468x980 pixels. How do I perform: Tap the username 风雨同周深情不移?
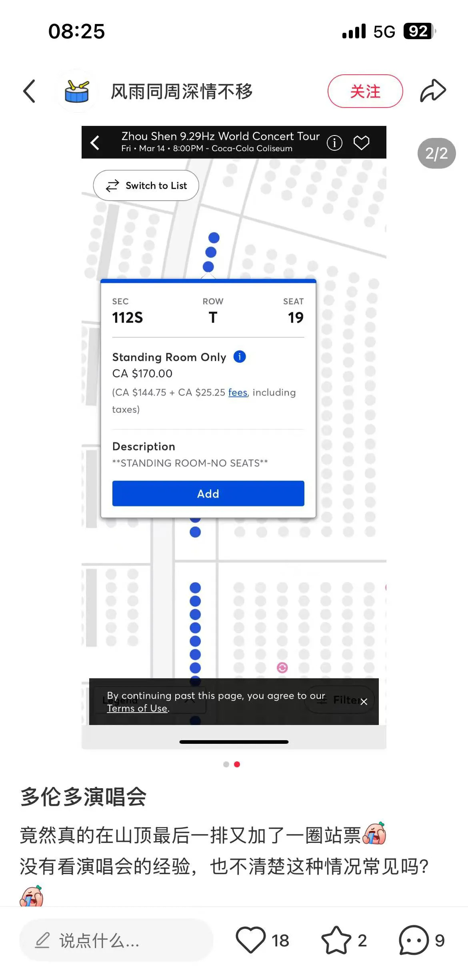click(182, 91)
